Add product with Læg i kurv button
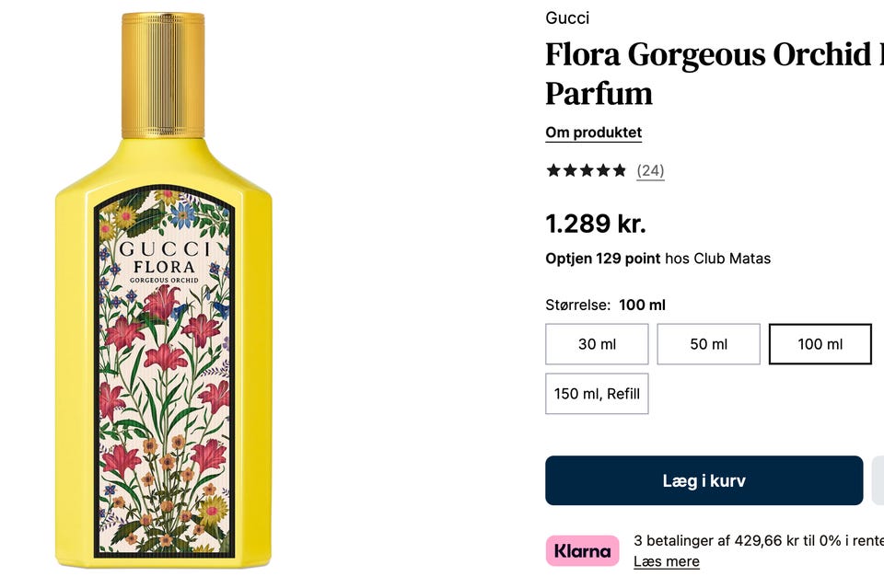This screenshot has height=588, width=884. coord(704,480)
